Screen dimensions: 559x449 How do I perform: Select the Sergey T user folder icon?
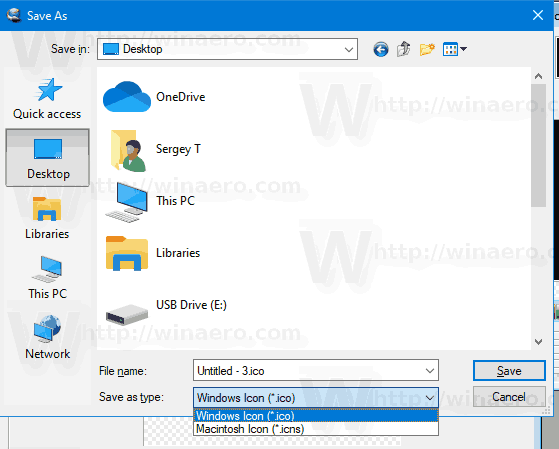pos(128,150)
